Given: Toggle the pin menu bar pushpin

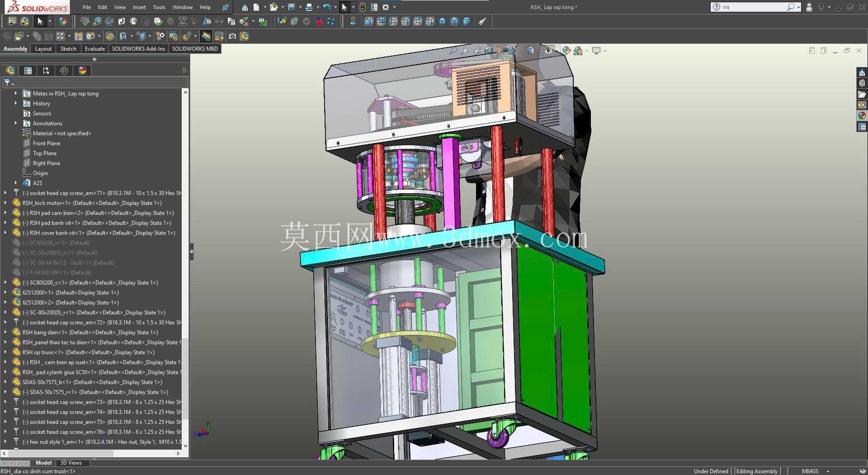Looking at the screenshot, I should (225, 7).
